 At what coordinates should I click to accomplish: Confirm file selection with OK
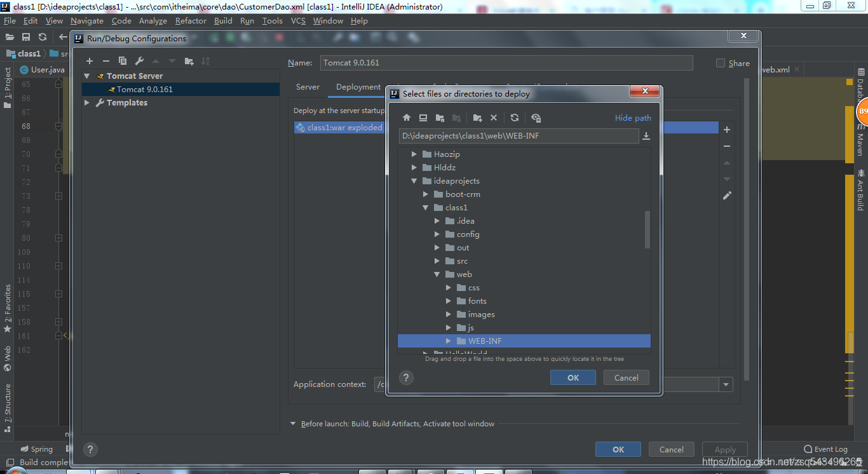[573, 377]
